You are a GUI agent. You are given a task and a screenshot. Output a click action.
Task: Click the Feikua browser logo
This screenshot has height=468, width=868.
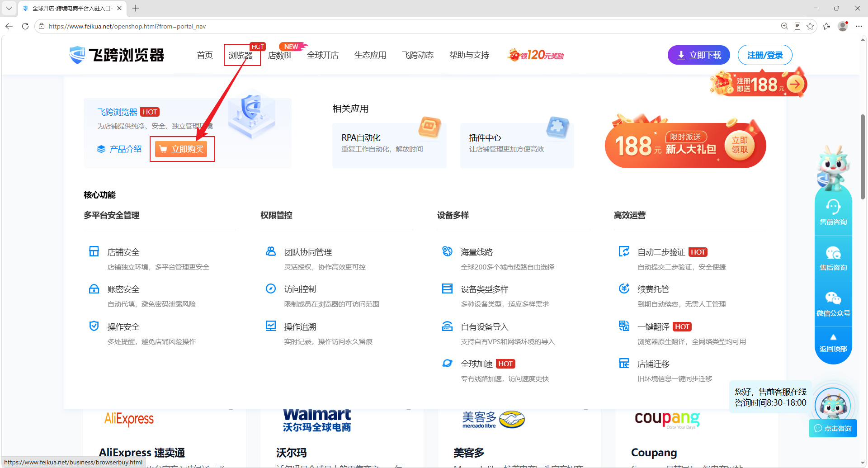point(117,55)
